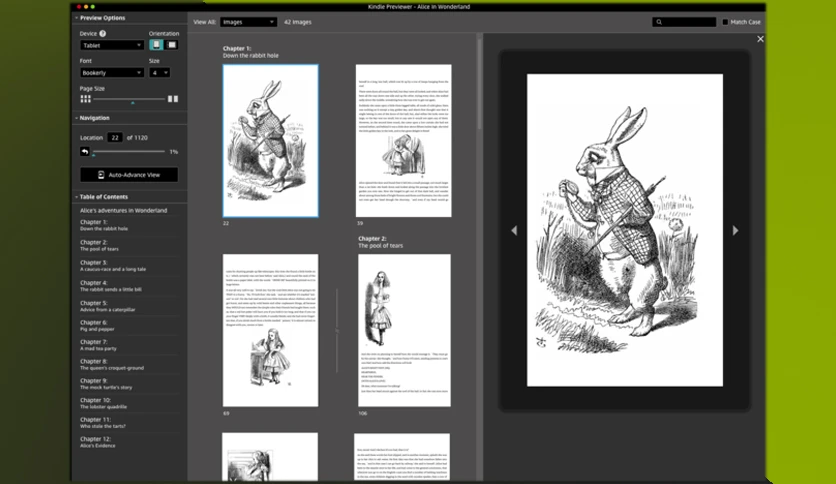
Task: Click the Location number input field
Action: tap(115, 138)
